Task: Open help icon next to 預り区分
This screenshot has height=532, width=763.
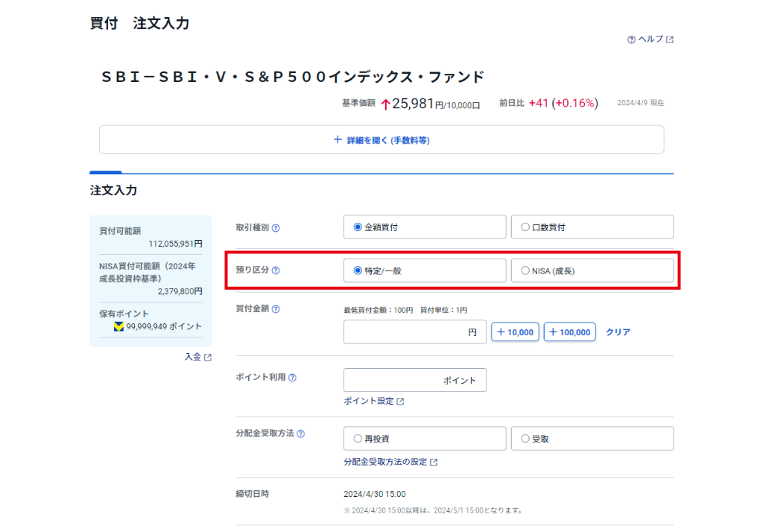Action: [x=276, y=270]
